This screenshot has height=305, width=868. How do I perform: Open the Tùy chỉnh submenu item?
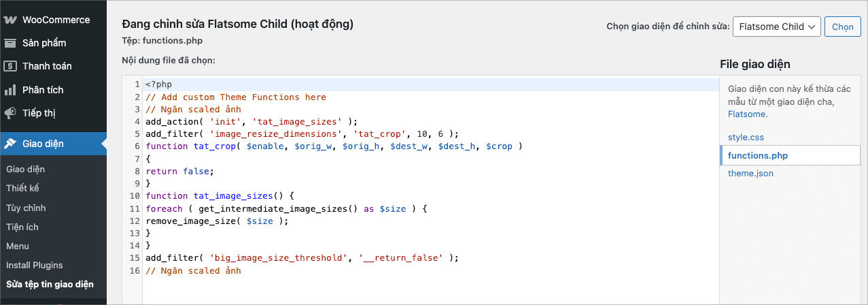pyautogui.click(x=26, y=208)
